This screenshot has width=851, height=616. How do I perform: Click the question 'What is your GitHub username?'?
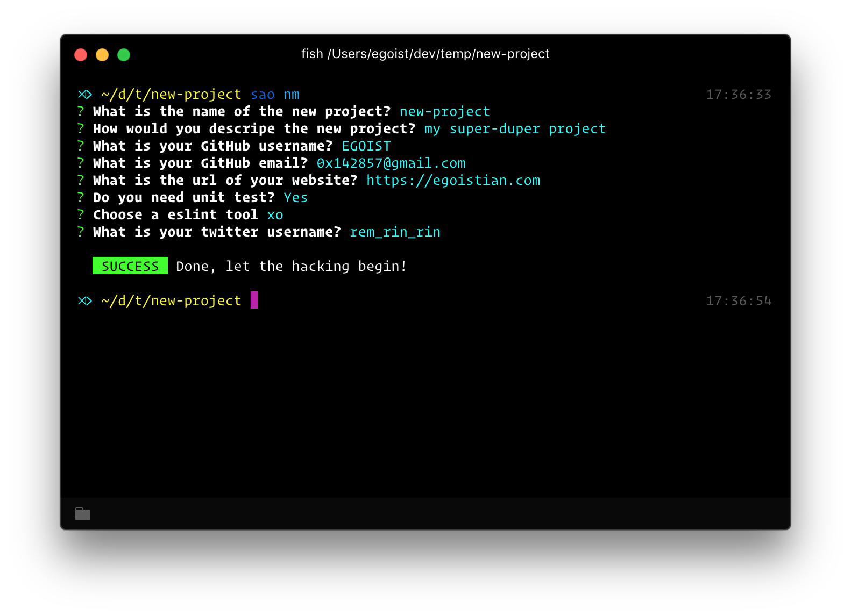click(x=213, y=146)
